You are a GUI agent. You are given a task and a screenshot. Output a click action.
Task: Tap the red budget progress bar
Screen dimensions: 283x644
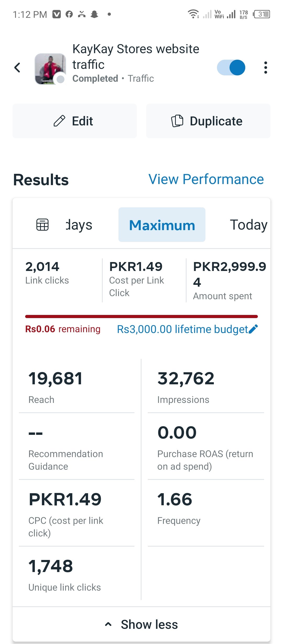click(x=141, y=317)
